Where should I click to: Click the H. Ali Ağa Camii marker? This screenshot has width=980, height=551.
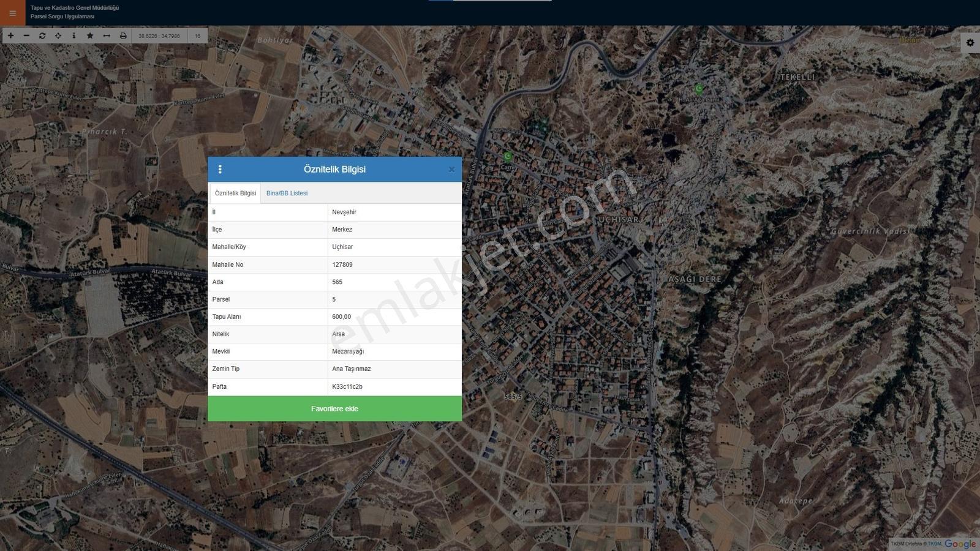(698, 89)
